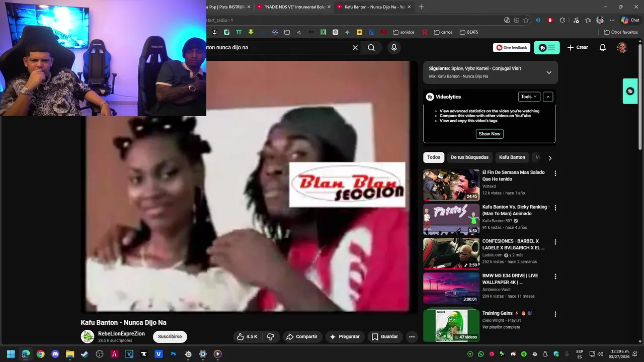
Task: Like the video with 4.5 K likes
Action: pyautogui.click(x=247, y=337)
